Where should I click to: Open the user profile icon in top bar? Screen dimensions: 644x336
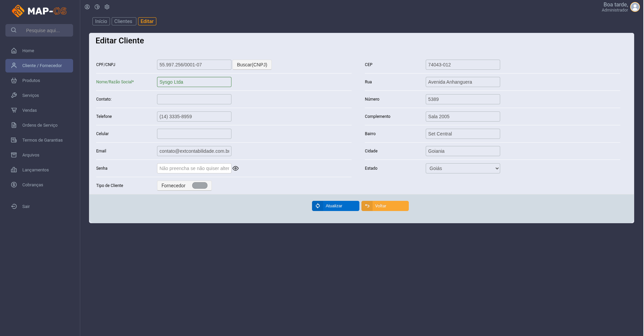[x=87, y=7]
